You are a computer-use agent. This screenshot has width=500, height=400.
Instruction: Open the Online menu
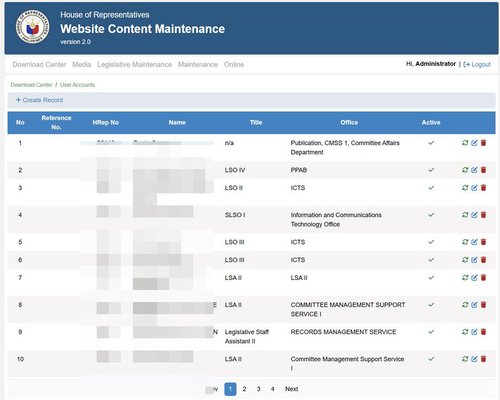point(234,65)
